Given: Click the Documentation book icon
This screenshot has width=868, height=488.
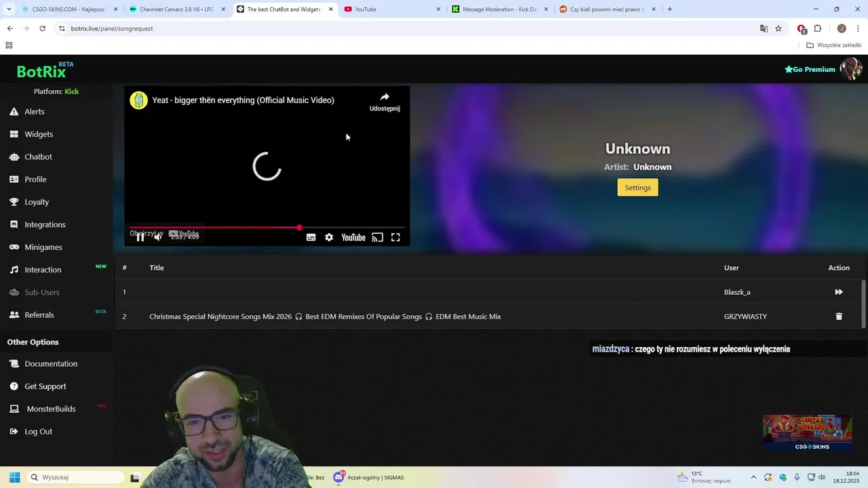Looking at the screenshot, I should click(14, 364).
